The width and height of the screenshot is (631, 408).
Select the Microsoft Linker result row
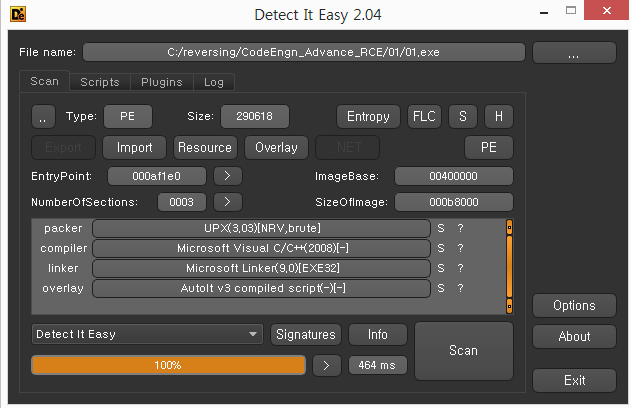pos(262,268)
